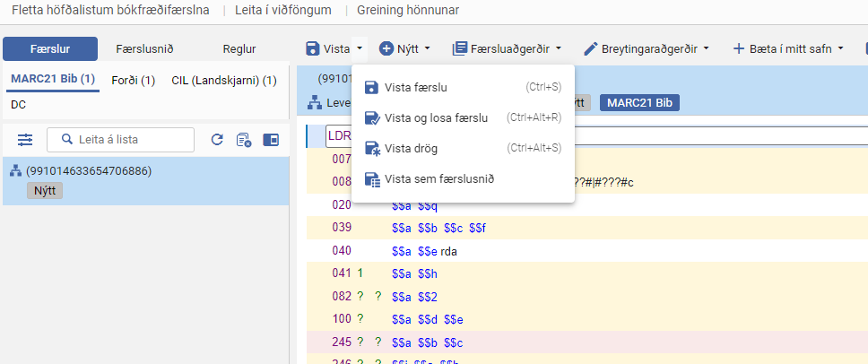Choose Vista færslu from the menu
The width and height of the screenshot is (868, 364).
point(463,87)
